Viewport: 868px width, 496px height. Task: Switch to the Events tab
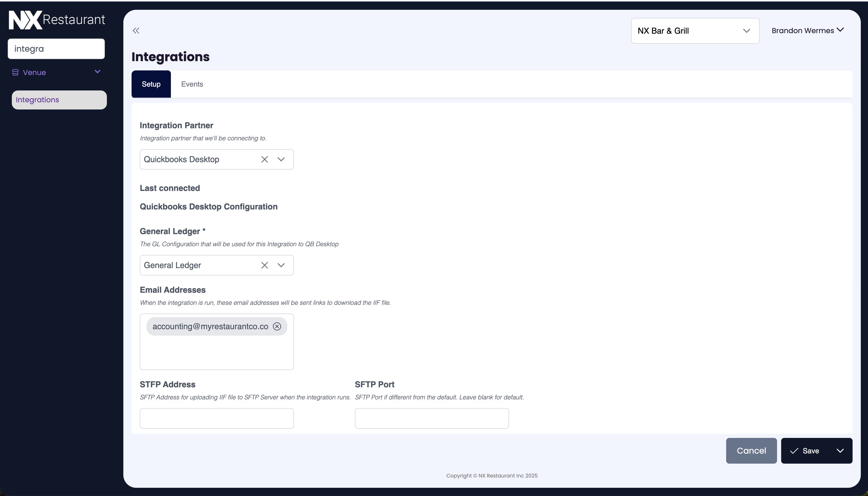192,84
